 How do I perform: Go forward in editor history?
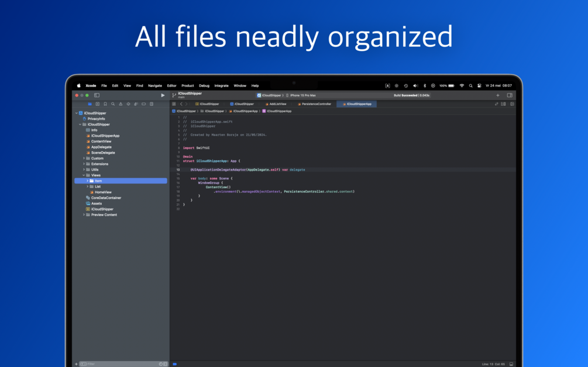[x=186, y=104]
